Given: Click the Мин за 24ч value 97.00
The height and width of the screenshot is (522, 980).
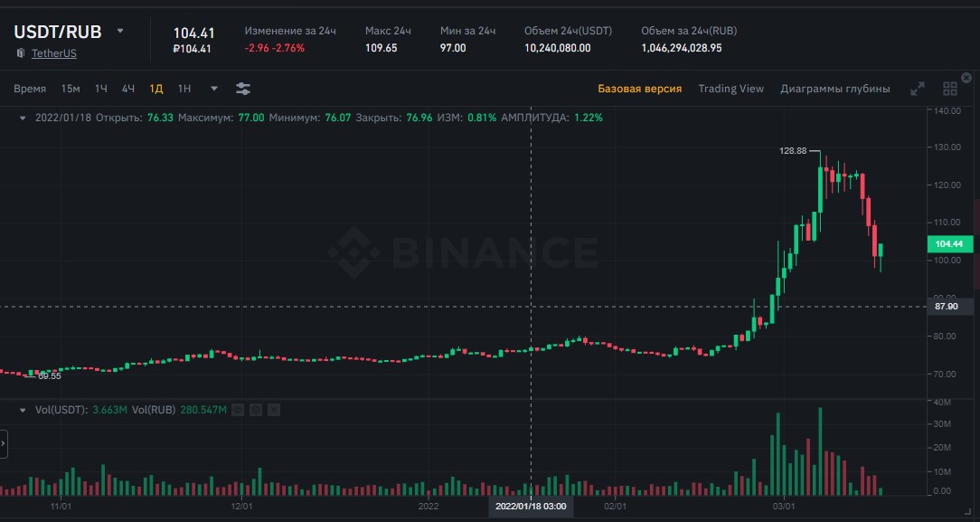Looking at the screenshot, I should pyautogui.click(x=453, y=48).
